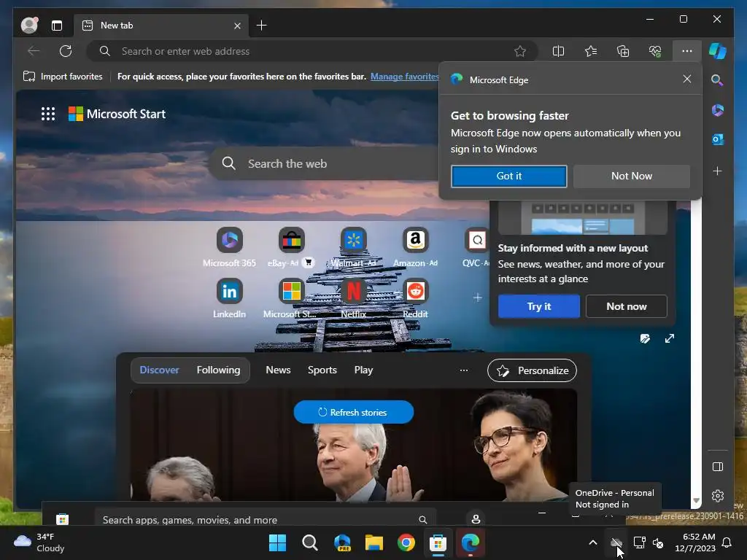Open the weather widget 34°F Cloudy

tap(39, 542)
